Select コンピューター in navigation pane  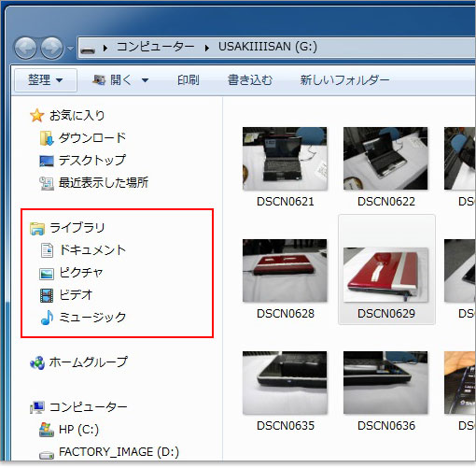pyautogui.click(x=89, y=407)
